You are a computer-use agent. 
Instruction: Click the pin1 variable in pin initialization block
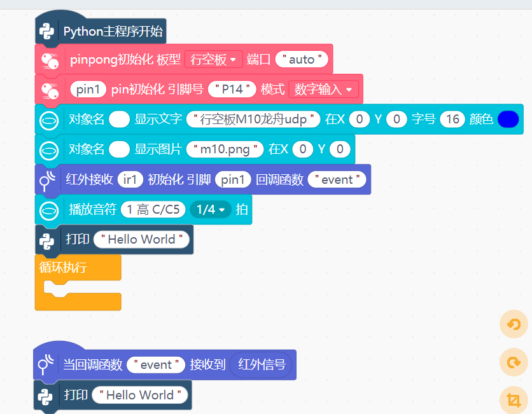[x=88, y=89]
